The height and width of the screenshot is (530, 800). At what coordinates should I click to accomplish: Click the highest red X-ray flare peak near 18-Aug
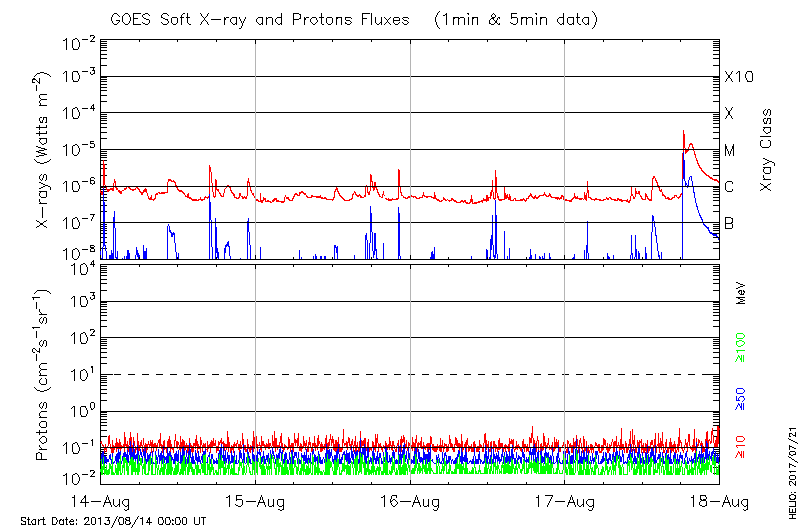(x=683, y=132)
